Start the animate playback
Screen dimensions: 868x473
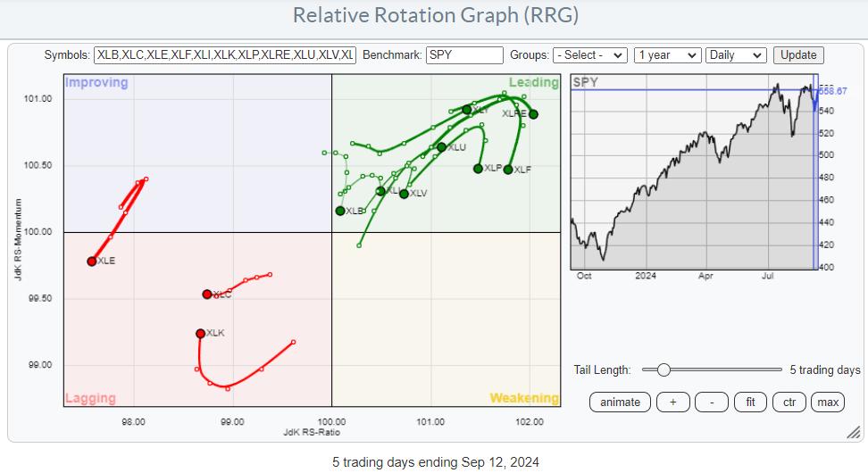[x=620, y=402]
